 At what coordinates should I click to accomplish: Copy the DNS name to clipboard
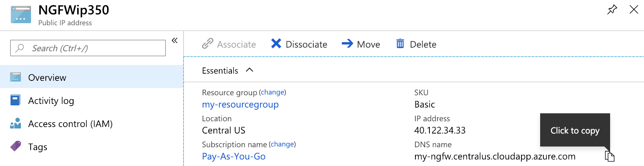609,156
